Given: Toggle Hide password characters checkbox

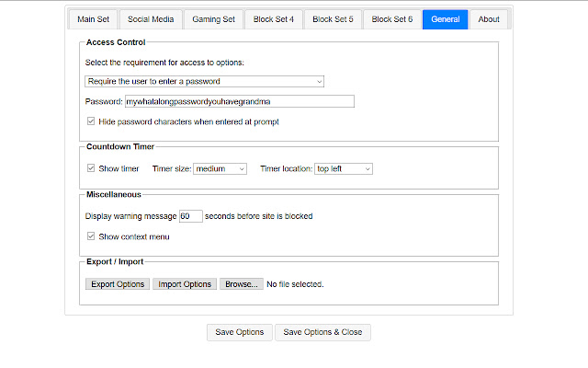Looking at the screenshot, I should [90, 121].
